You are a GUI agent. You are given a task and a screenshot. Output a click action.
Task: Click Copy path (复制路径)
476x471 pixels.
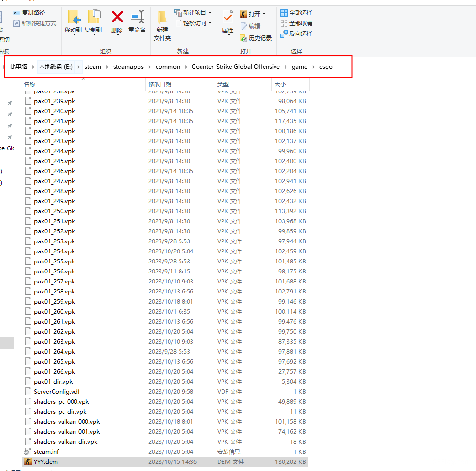29,13
